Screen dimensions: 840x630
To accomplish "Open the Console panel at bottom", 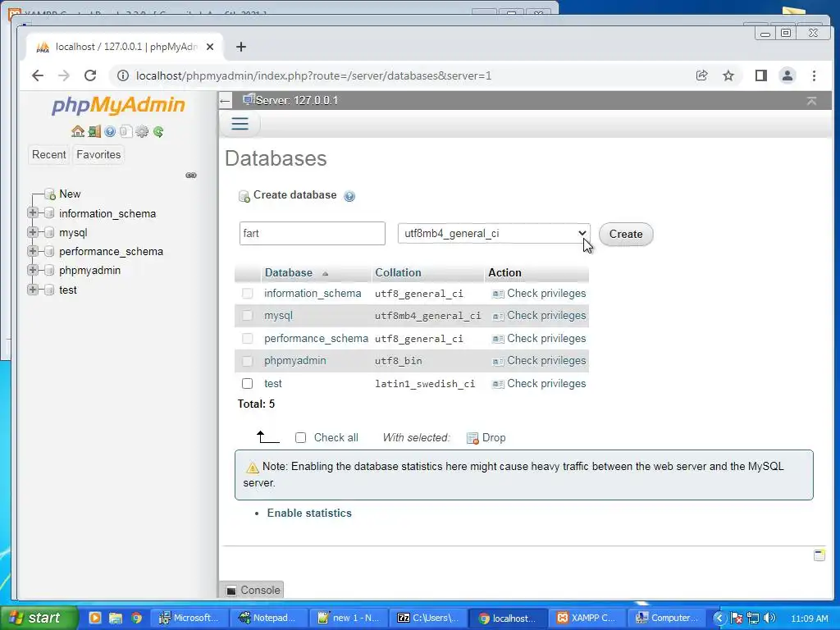I will [252, 590].
